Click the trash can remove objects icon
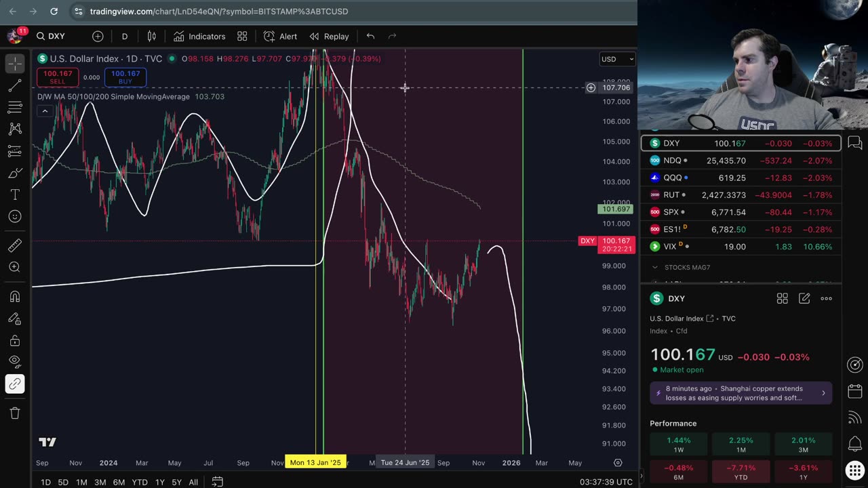868x488 pixels. (x=15, y=413)
